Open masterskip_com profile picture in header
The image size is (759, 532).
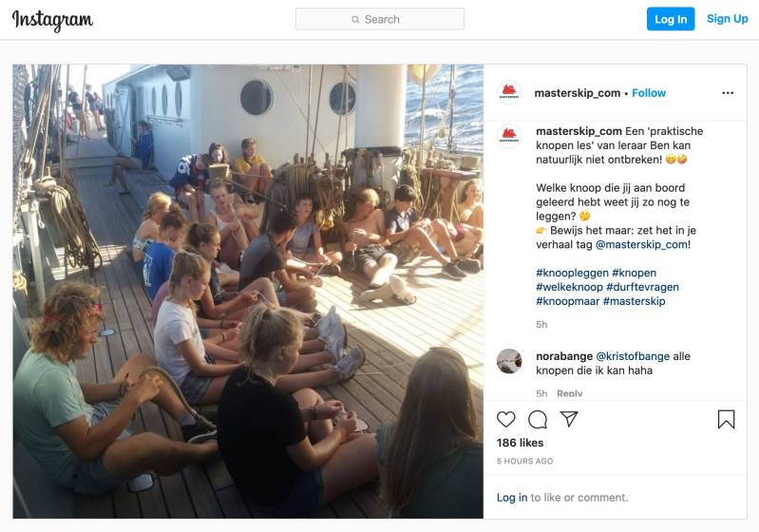click(509, 93)
